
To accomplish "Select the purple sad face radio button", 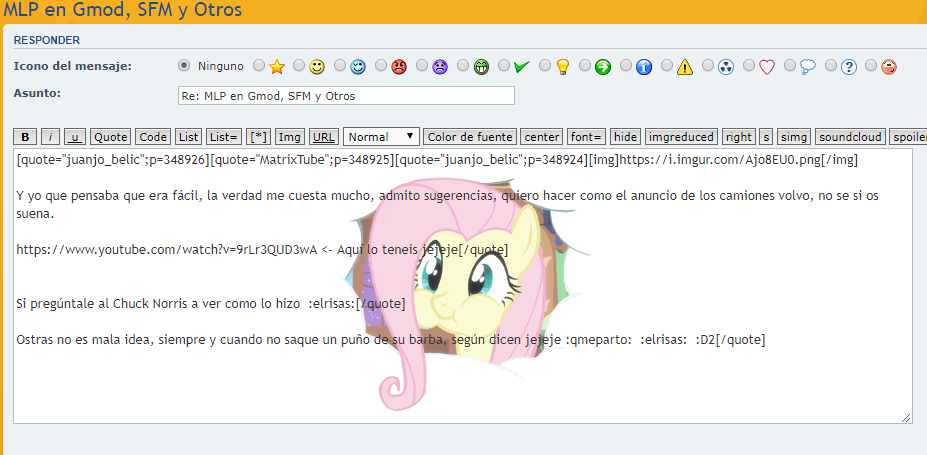I will 422,66.
